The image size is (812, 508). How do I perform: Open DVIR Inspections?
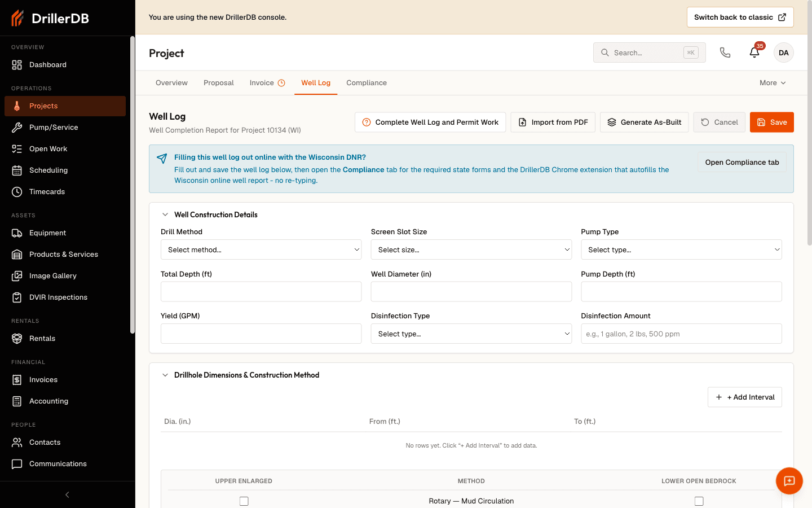click(65, 297)
